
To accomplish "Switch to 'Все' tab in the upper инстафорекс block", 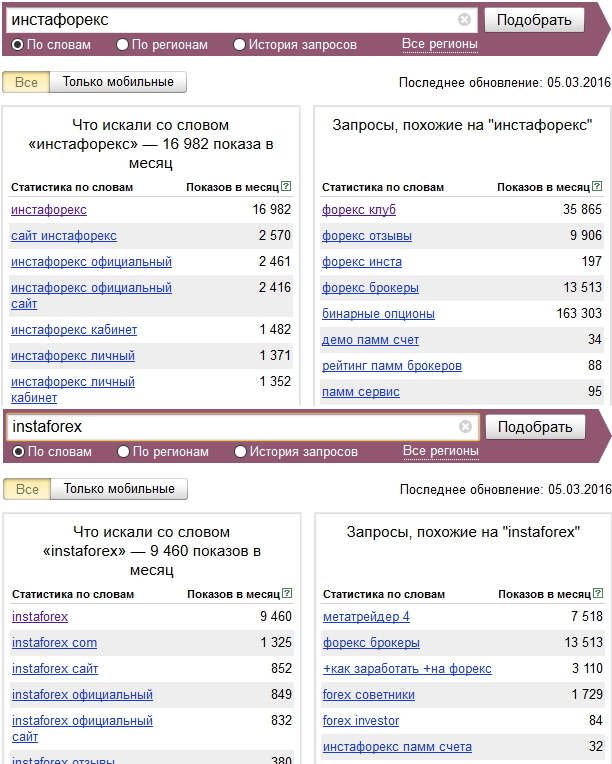I will point(26,82).
